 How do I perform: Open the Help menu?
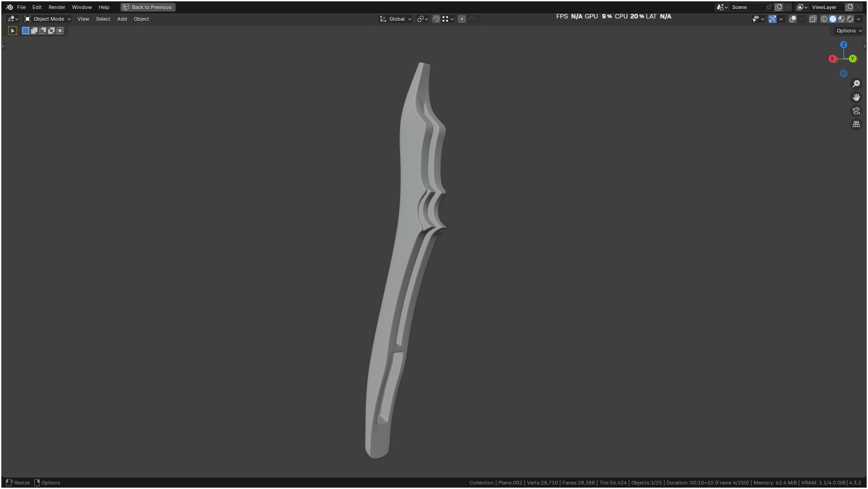(x=104, y=7)
